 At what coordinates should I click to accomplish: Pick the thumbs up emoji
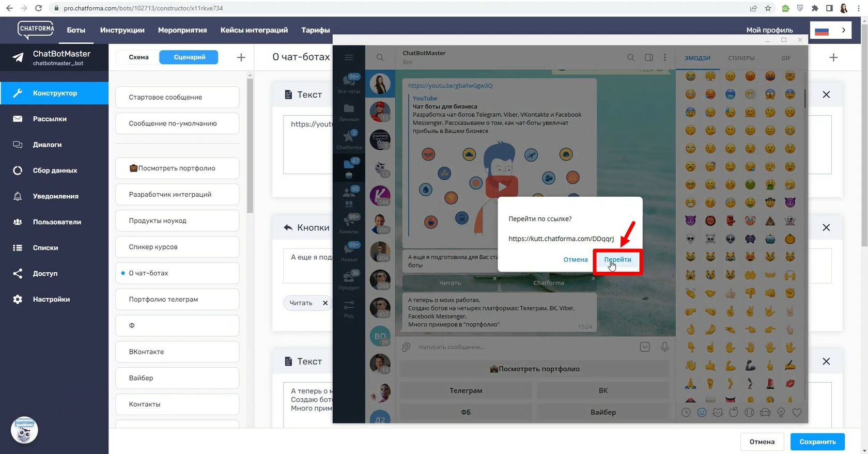(730, 293)
